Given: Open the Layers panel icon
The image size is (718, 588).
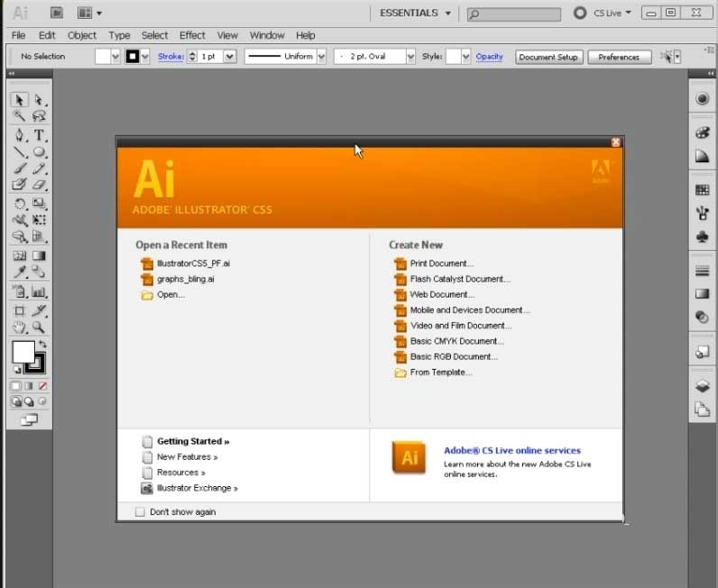Looking at the screenshot, I should pyautogui.click(x=702, y=385).
